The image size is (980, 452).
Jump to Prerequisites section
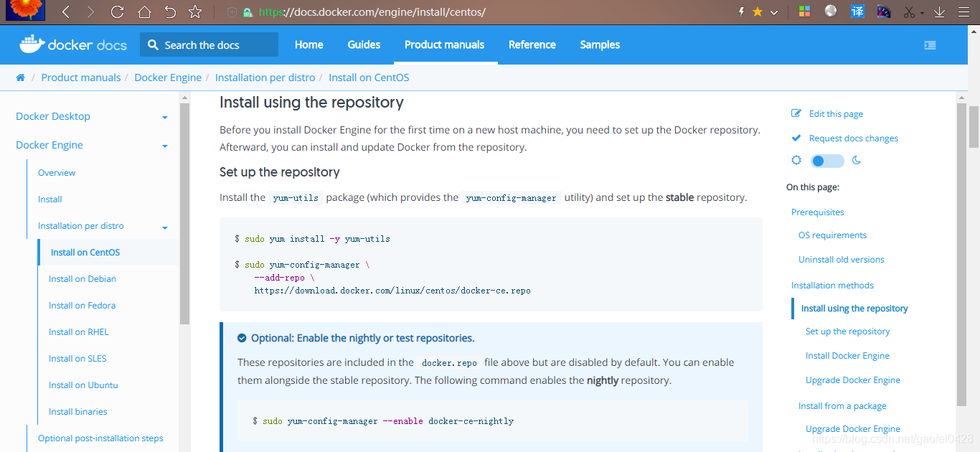click(x=818, y=212)
